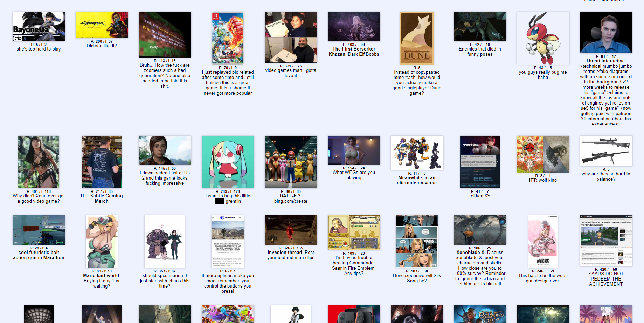Open the 'Yes, the Chicken' theater screen thumbnail
The height and width of the screenshot is (323, 644).
click(165, 35)
